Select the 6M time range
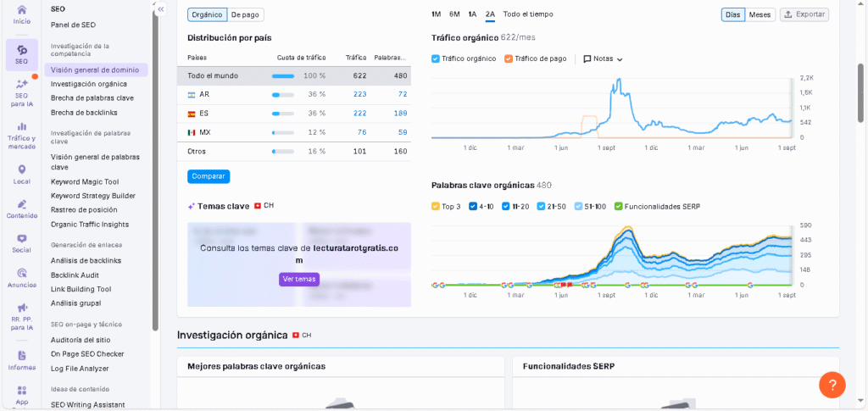868x411 pixels. pos(454,14)
